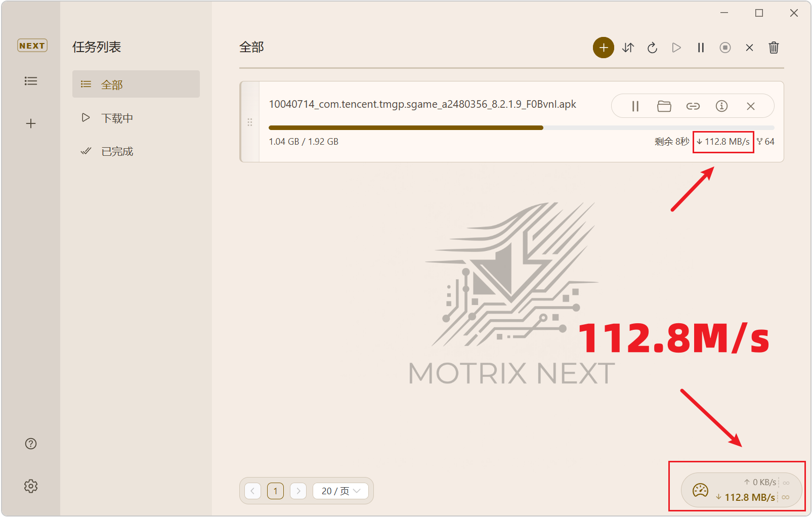Open the 20 / 页 page size dropdown
This screenshot has width=812, height=517.
coord(340,491)
